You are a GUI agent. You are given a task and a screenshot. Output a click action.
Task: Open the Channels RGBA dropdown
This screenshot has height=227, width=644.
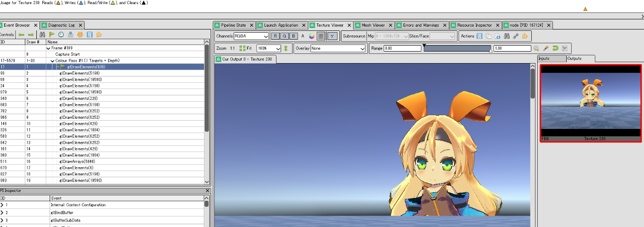tap(251, 36)
